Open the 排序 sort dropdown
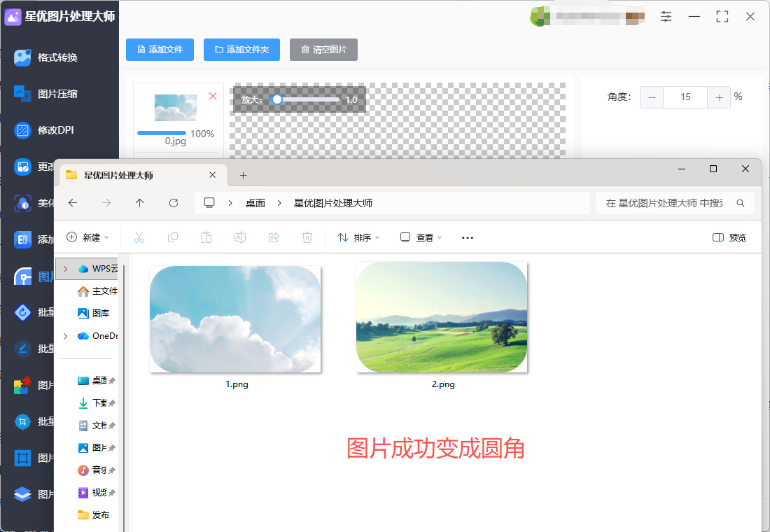Viewport: 770px width, 532px height. click(x=358, y=238)
